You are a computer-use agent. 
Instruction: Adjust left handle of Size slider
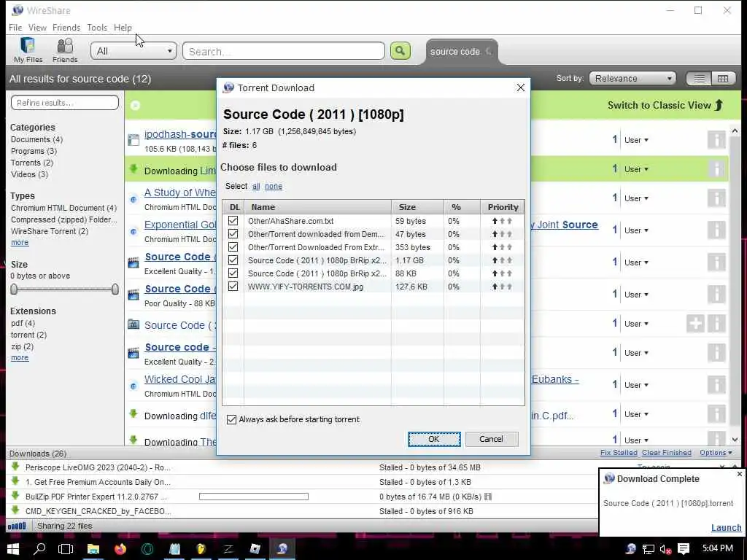(14, 289)
